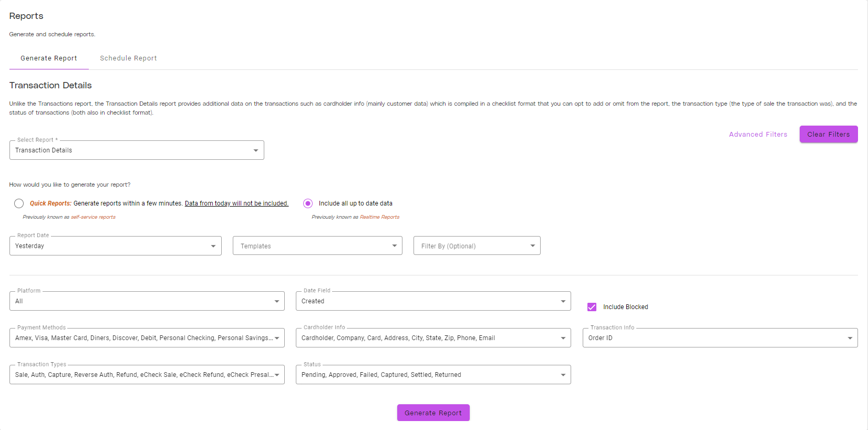Expand the Templates dropdown
Image resolution: width=868 pixels, height=430 pixels.
point(317,246)
